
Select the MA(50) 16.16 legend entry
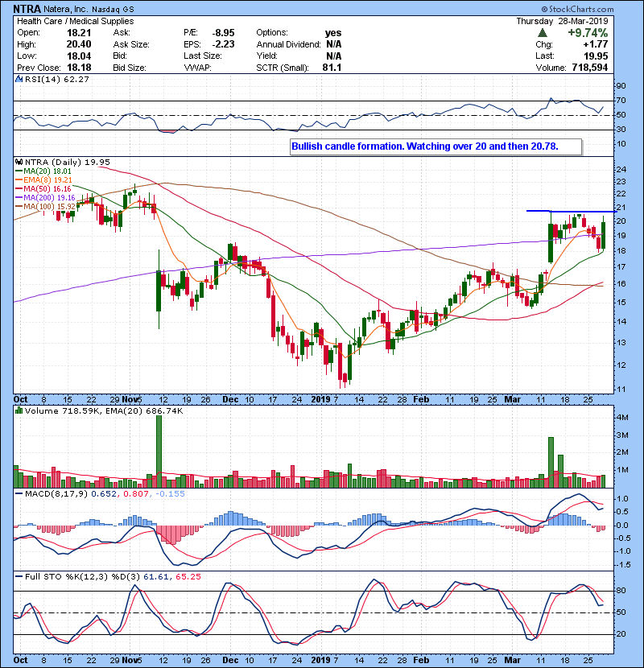click(43, 188)
